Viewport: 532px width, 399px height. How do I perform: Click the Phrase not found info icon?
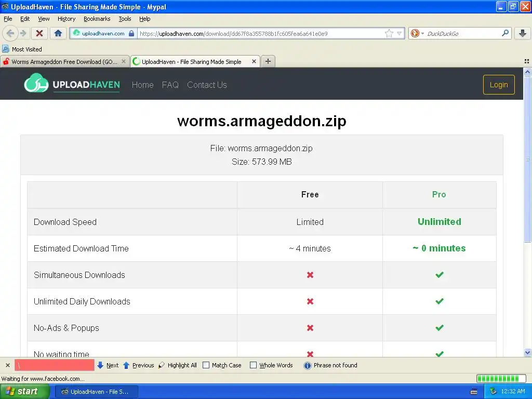[308, 365]
